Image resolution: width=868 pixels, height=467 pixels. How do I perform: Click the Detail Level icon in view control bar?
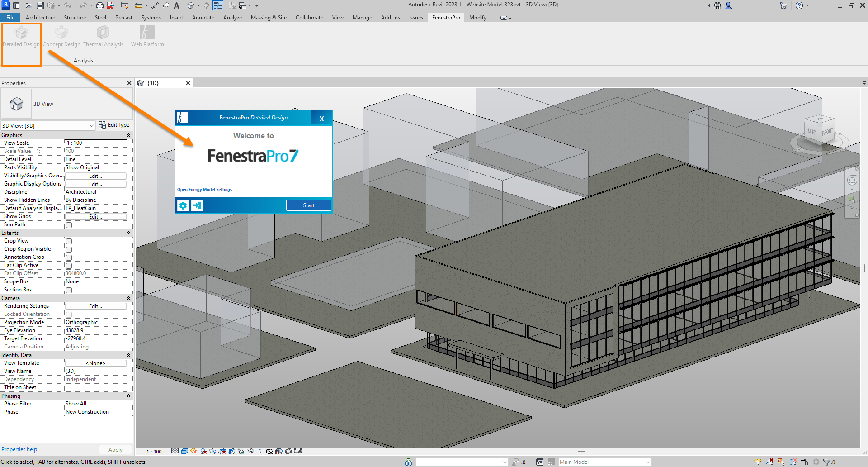[x=175, y=451]
